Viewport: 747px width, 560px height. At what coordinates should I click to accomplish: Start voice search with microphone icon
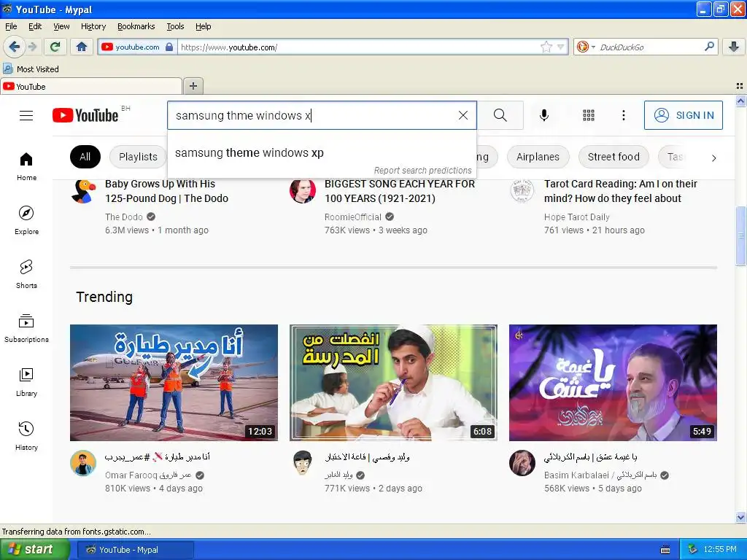(544, 115)
